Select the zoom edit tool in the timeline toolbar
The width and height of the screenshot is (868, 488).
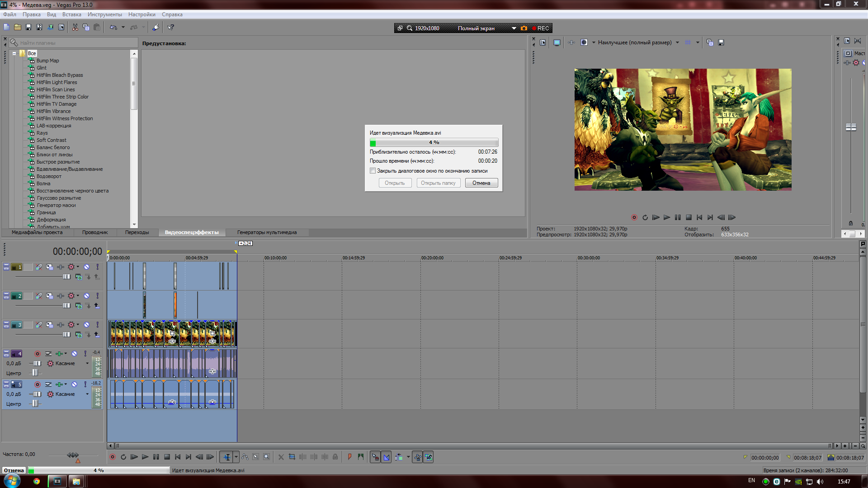point(267,457)
